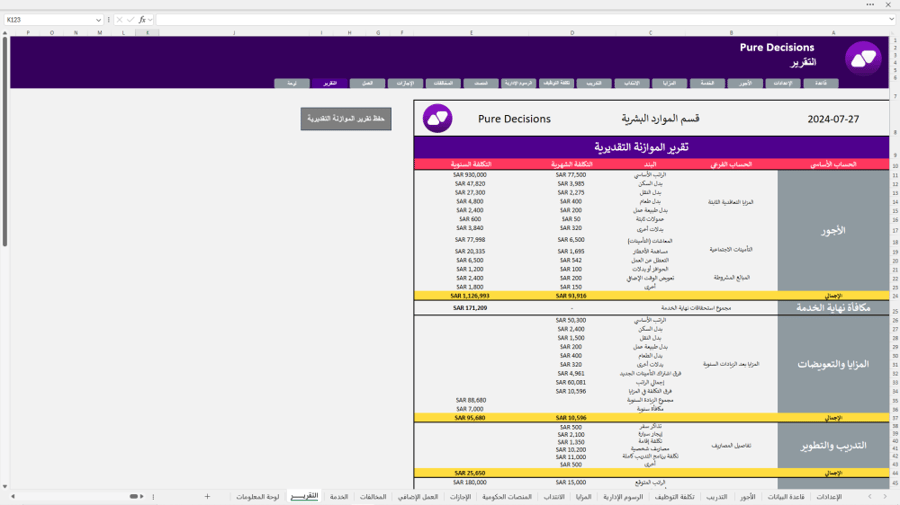900x505 pixels.
Task: Click the المزايا navigation button in header
Action: point(669,83)
